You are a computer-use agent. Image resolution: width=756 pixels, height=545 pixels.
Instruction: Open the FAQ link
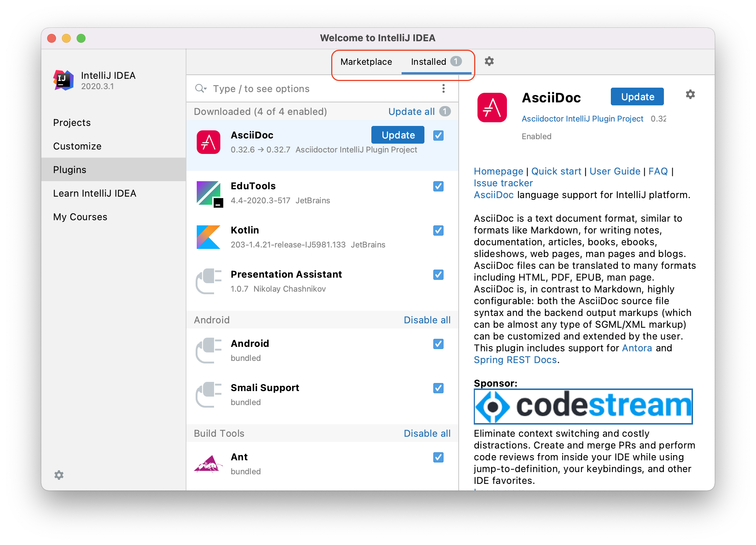pos(658,171)
